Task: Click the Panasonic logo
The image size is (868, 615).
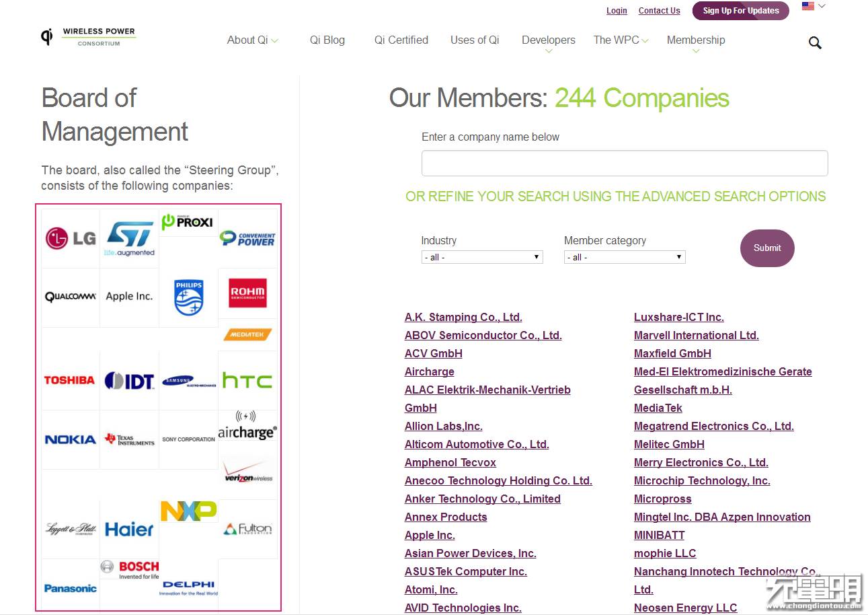Action: [71, 588]
